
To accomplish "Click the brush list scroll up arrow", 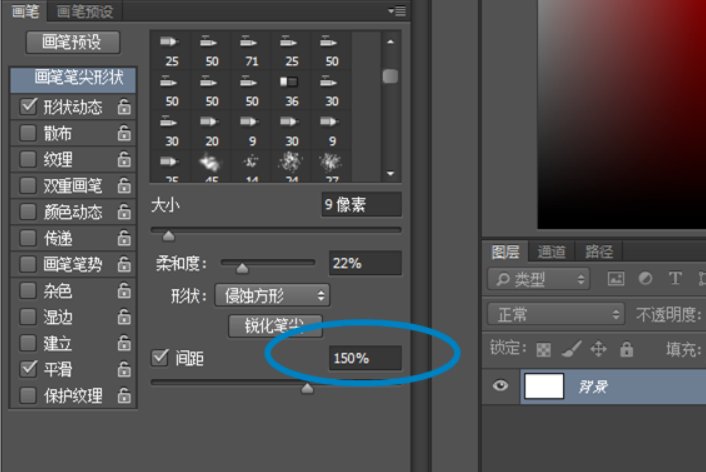I will (390, 41).
